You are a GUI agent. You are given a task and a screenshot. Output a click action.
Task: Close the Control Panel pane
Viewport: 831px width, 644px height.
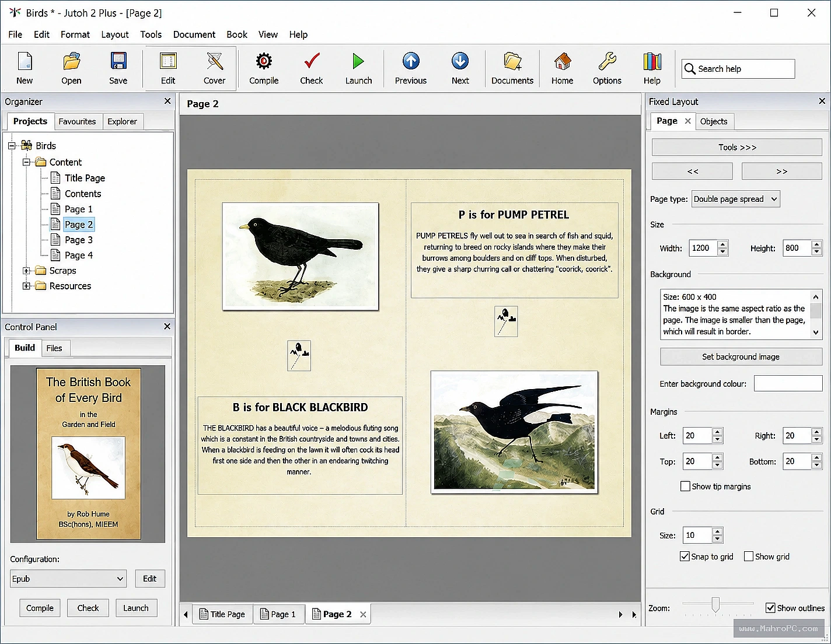point(167,327)
